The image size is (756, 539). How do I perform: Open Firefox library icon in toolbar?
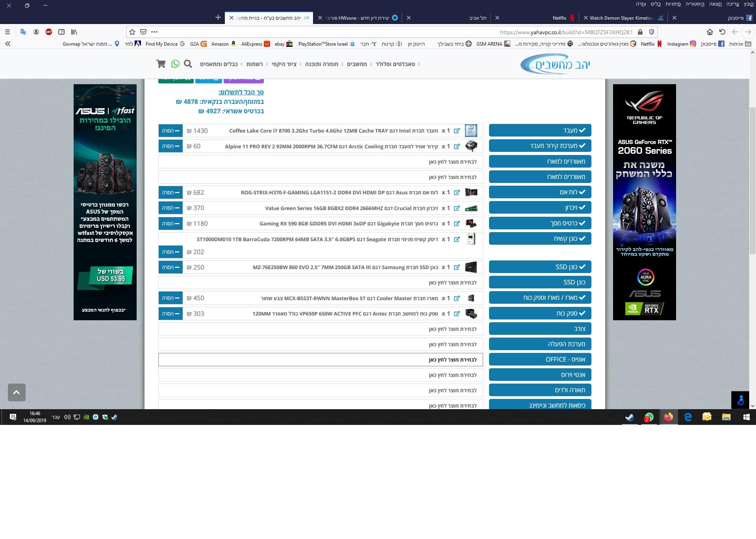[74, 32]
